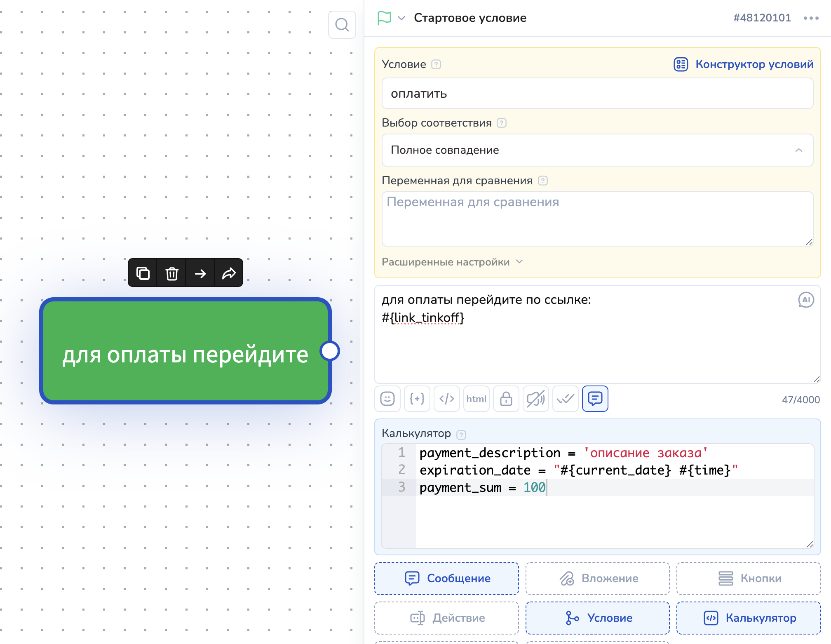Click the search magnifier icon on canvas
This screenshot has height=644, width=831.
[342, 25]
